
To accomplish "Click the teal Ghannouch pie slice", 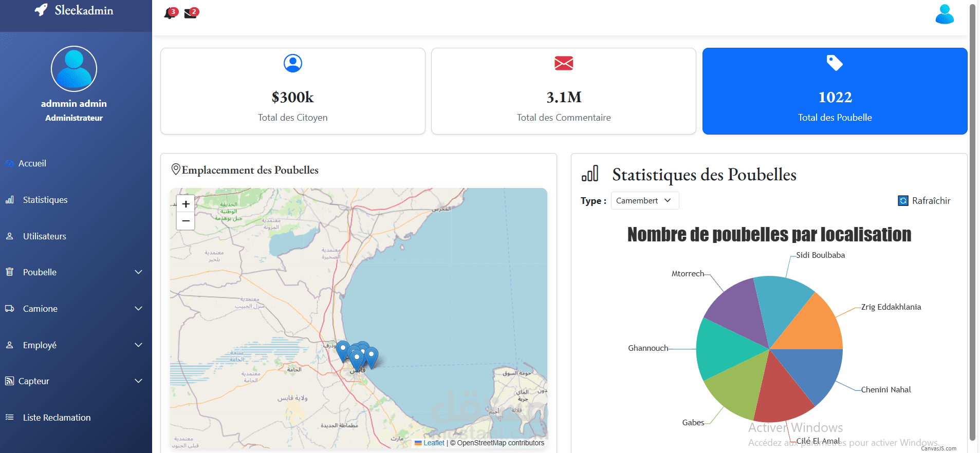I will (726, 348).
